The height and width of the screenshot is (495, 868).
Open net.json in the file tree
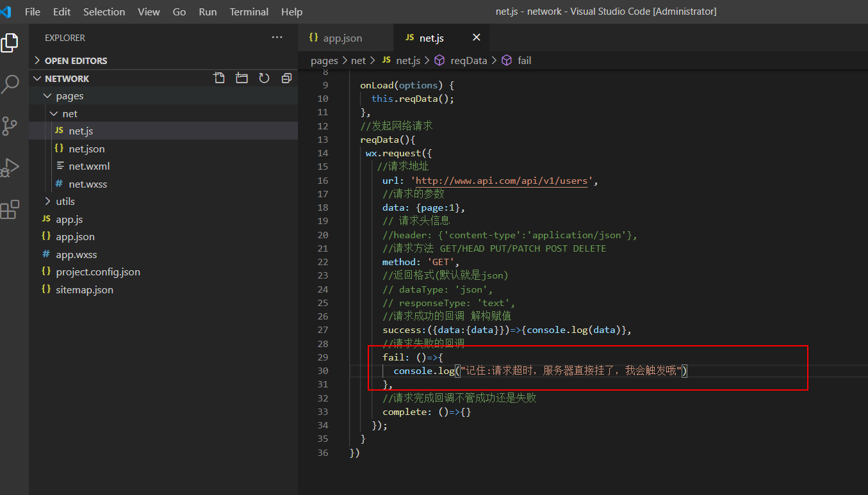point(163,149)
